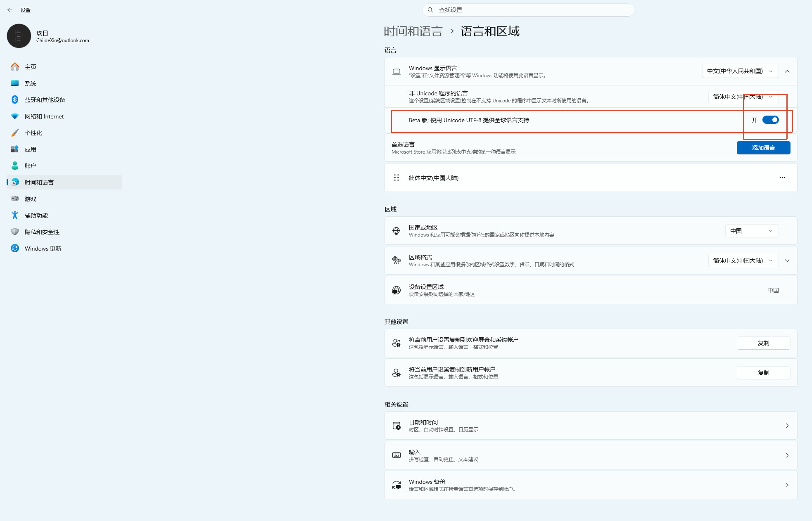812x521 pixels.
Task: Toggle the Beta Unicode UTF-8 switch
Action: (x=771, y=120)
